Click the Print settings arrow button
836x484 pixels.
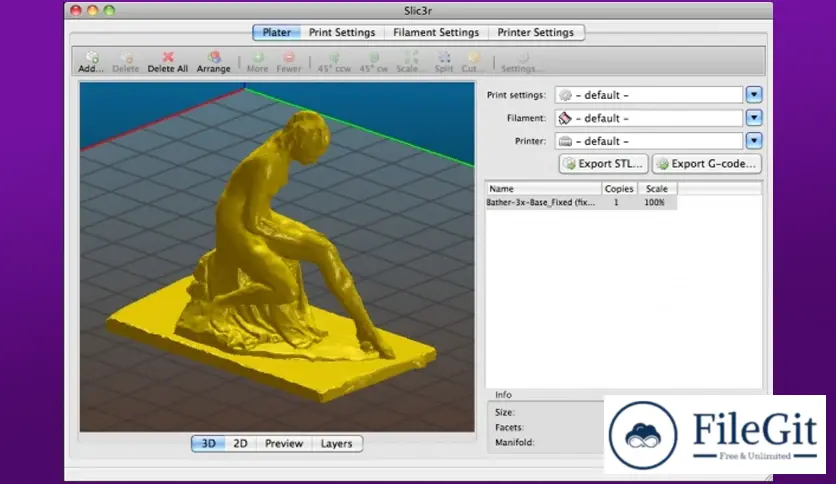tap(754, 95)
